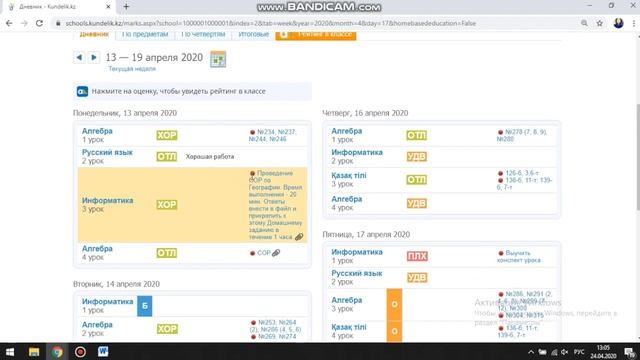Viewport: 640px width, 360px height.
Task: Show hidden tray icons chevron
Action: (x=531, y=352)
